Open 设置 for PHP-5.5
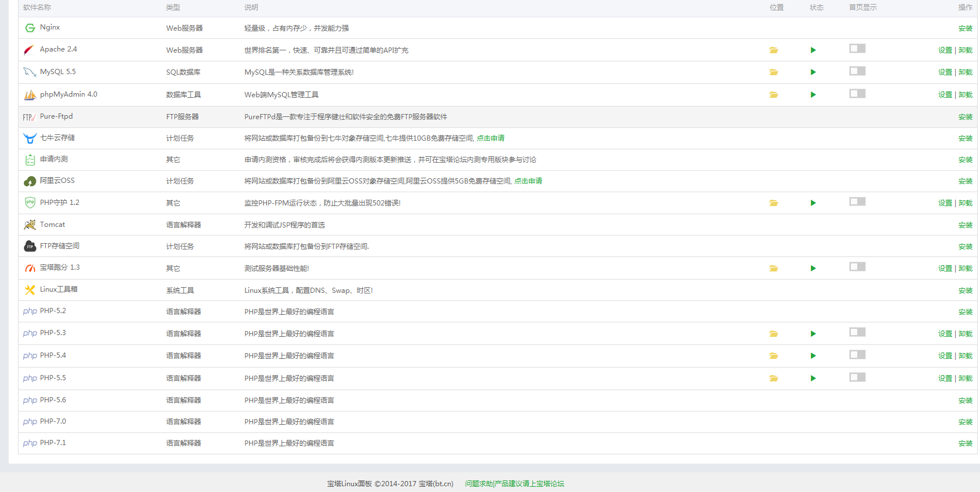 coord(945,379)
